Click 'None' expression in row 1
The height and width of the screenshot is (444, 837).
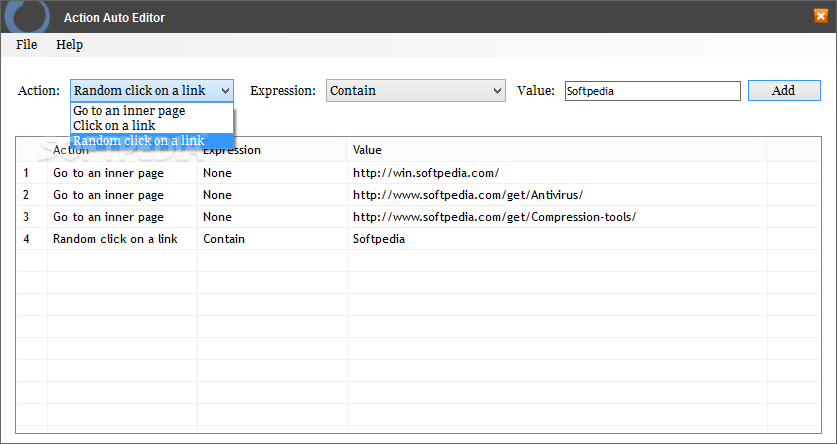[217, 173]
